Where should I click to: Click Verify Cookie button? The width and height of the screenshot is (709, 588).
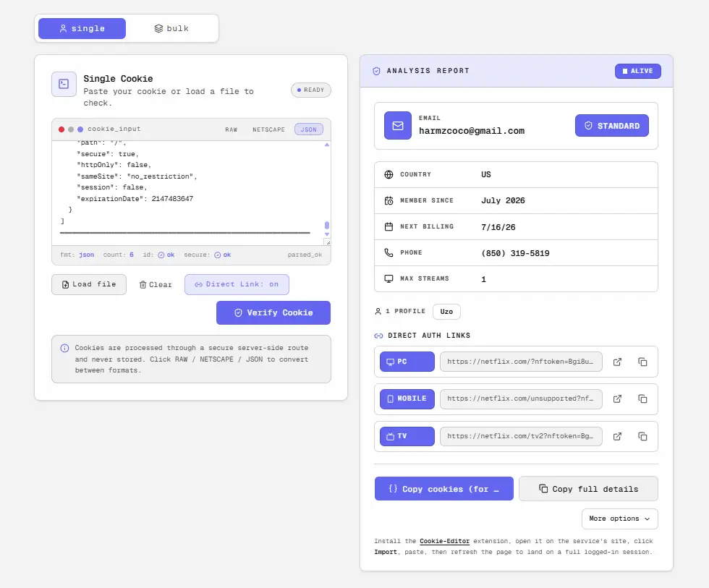coord(273,312)
